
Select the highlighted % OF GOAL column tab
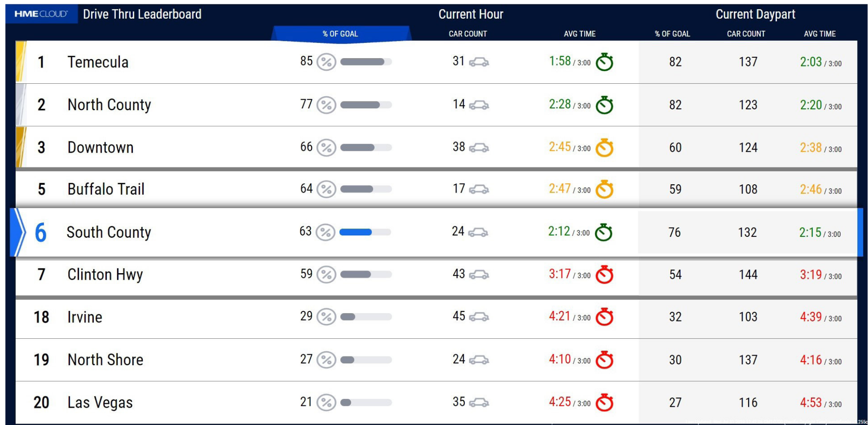point(341,34)
